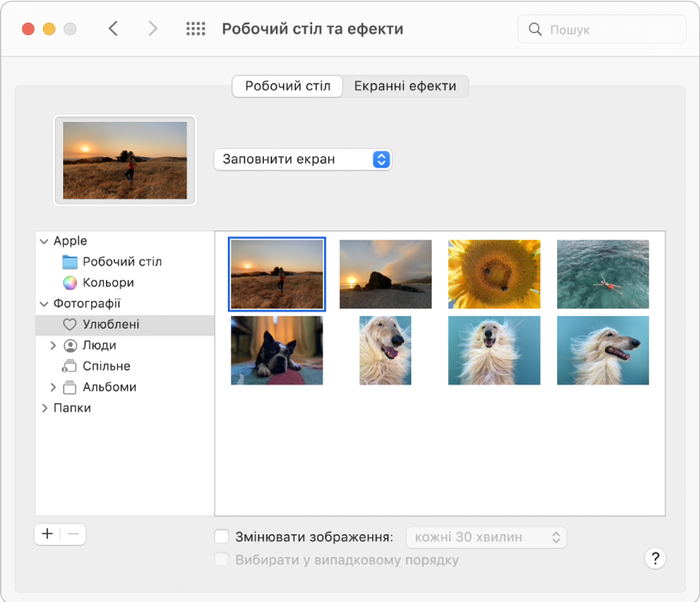Viewport: 700px width, 602px height.
Task: Select the Фотографії row label
Action: click(x=87, y=304)
